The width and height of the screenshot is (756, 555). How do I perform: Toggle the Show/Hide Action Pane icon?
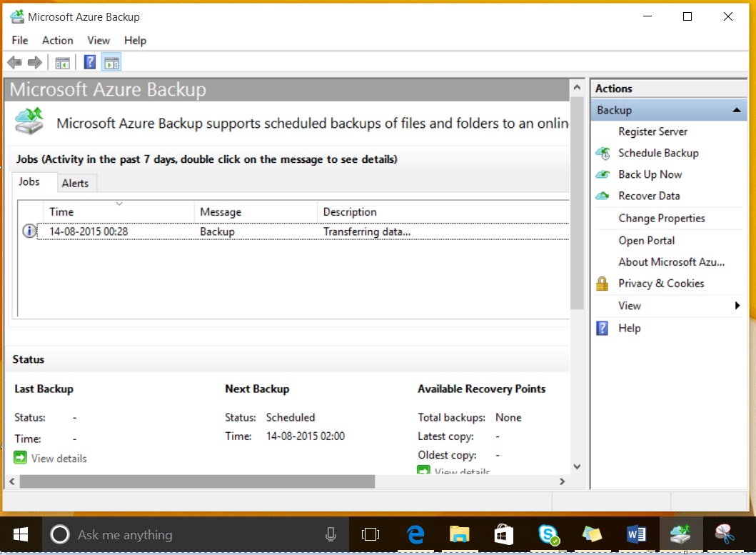click(x=111, y=63)
